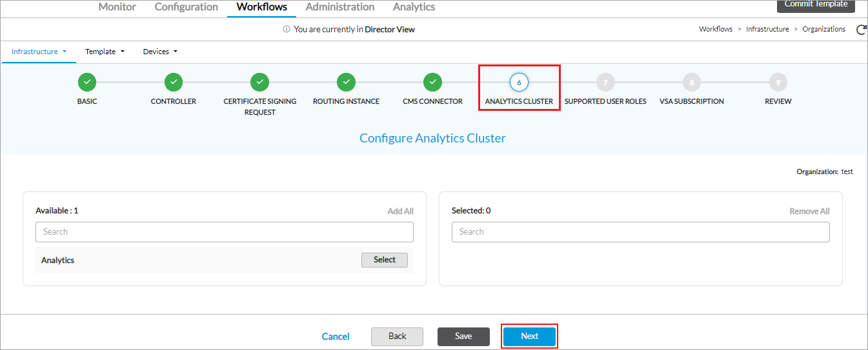Click the Commit Template button
The image size is (868, 350).
[x=816, y=5]
